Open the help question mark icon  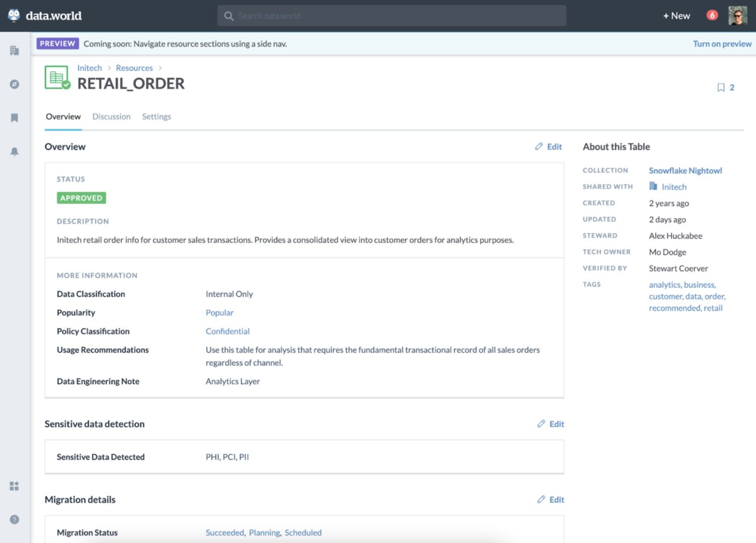coord(15,520)
